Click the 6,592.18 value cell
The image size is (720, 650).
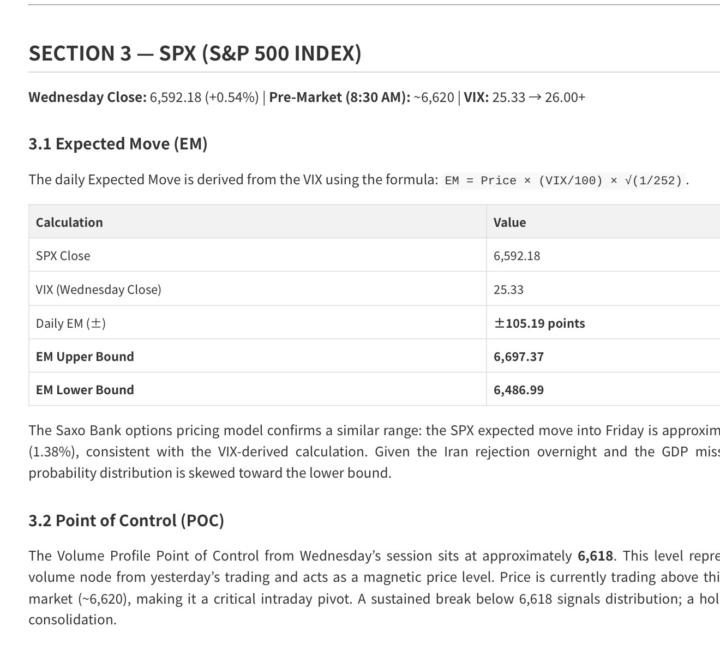(x=517, y=256)
